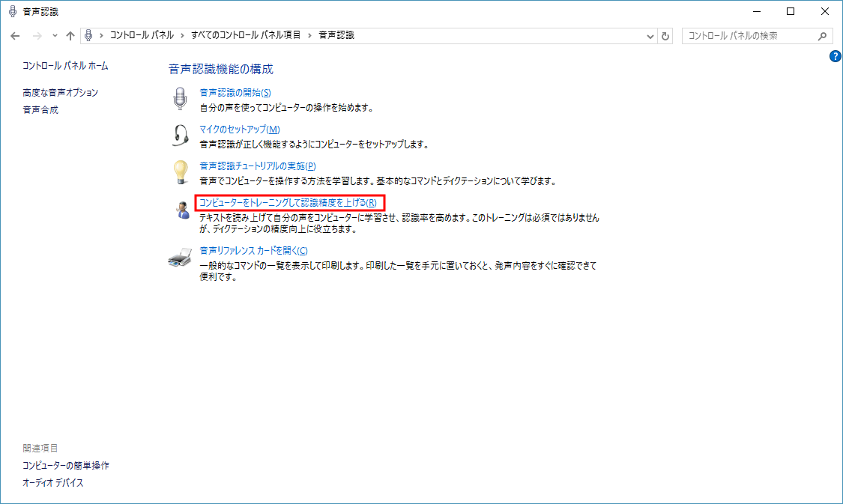Open コンピューターをトレーニングして認識精度を上げる(R)
This screenshot has width=843, height=504.
(288, 202)
